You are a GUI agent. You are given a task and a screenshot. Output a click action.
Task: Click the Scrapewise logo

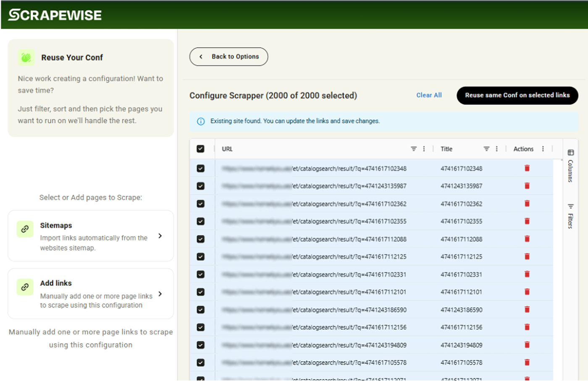55,15
